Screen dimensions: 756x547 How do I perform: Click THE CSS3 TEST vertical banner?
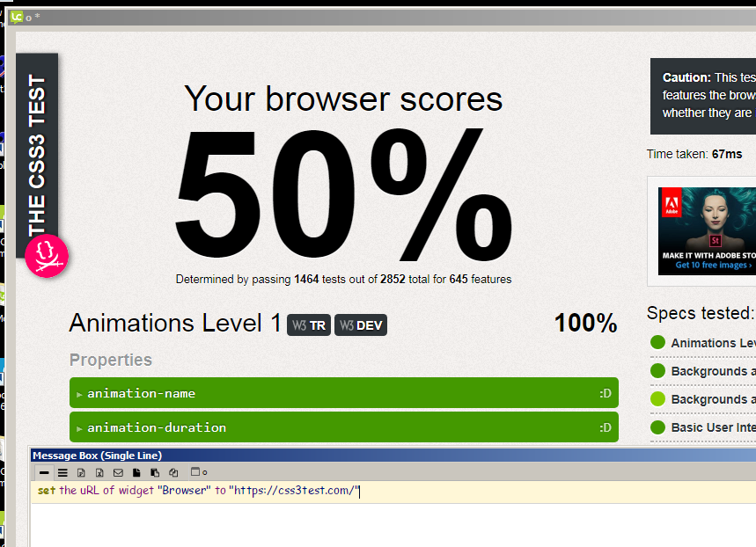[x=37, y=154]
